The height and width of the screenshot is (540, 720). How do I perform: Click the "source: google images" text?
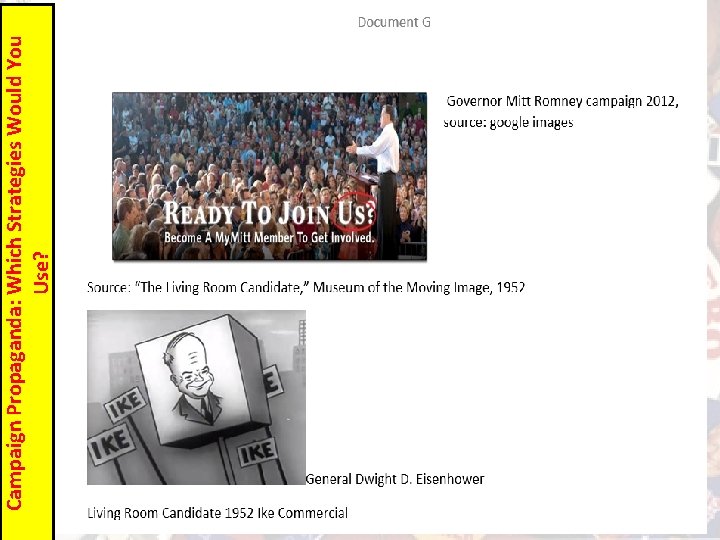[508, 123]
